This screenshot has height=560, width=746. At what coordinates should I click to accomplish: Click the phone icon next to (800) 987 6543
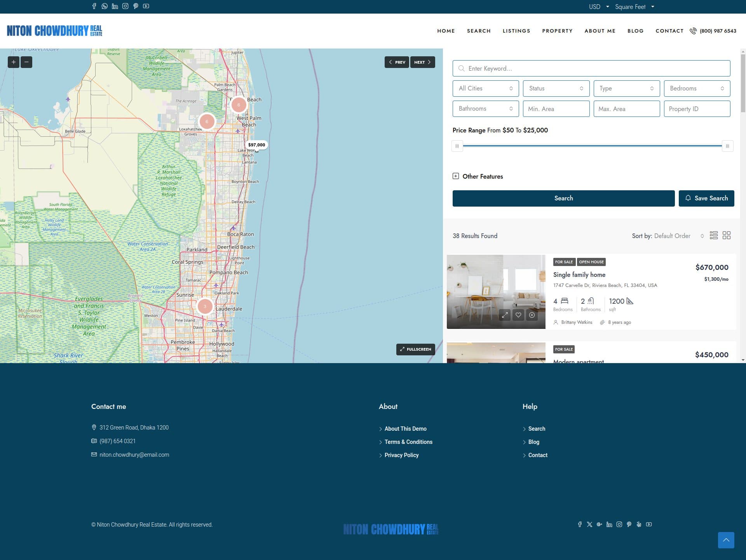pyautogui.click(x=693, y=31)
